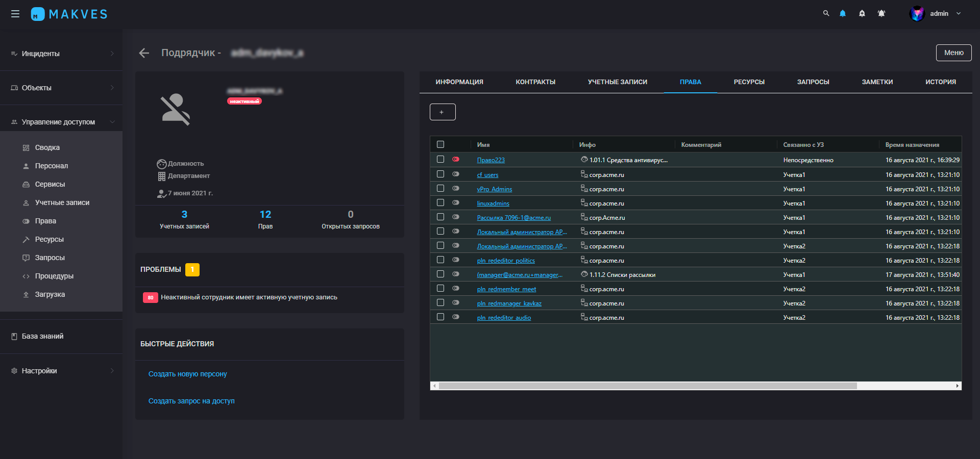Click the Создать запрос на доступ link
980x459 pixels.
pyautogui.click(x=191, y=401)
